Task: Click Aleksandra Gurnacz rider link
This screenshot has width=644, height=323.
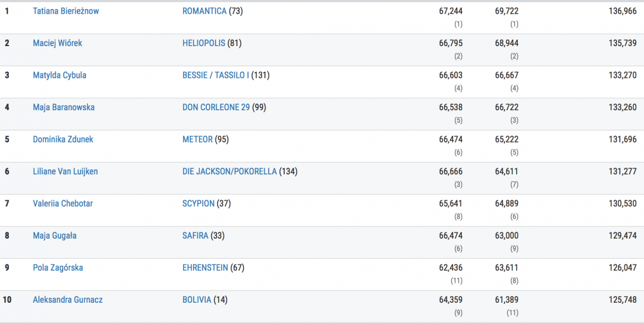Action: point(67,300)
